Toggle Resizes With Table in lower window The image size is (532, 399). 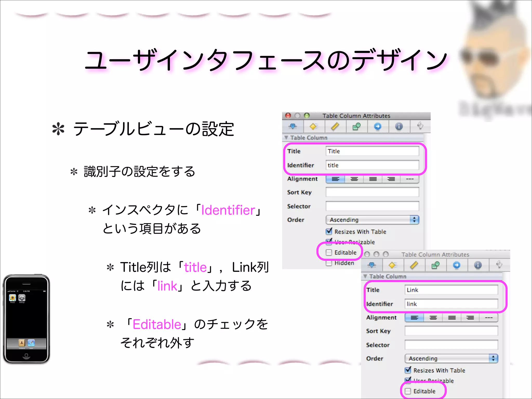(408, 370)
